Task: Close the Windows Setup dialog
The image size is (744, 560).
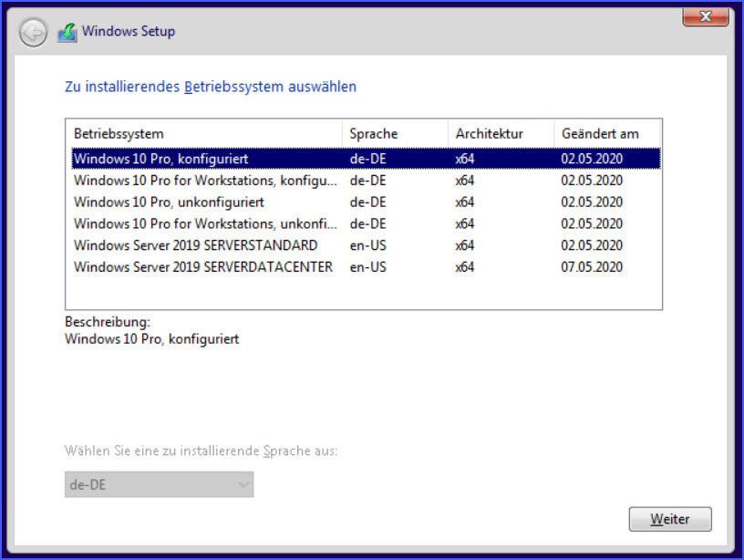Action: click(x=706, y=17)
